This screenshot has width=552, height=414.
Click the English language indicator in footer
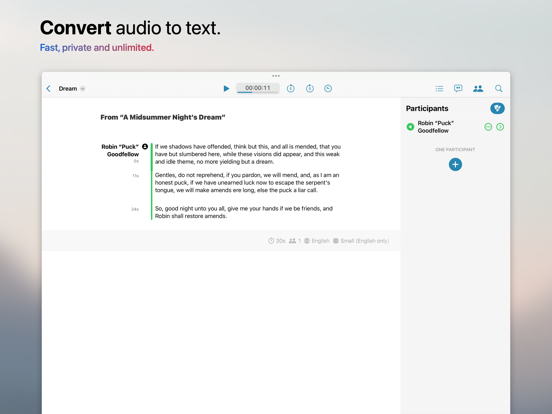(x=317, y=241)
